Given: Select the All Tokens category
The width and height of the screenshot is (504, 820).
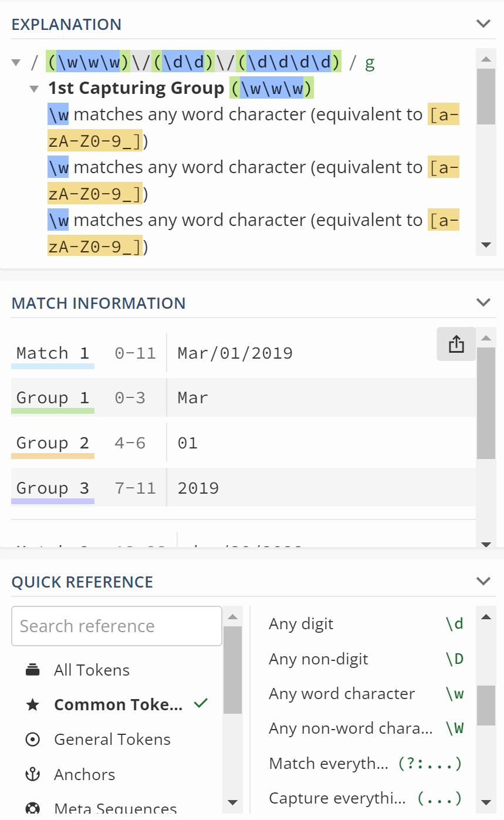Looking at the screenshot, I should point(92,670).
